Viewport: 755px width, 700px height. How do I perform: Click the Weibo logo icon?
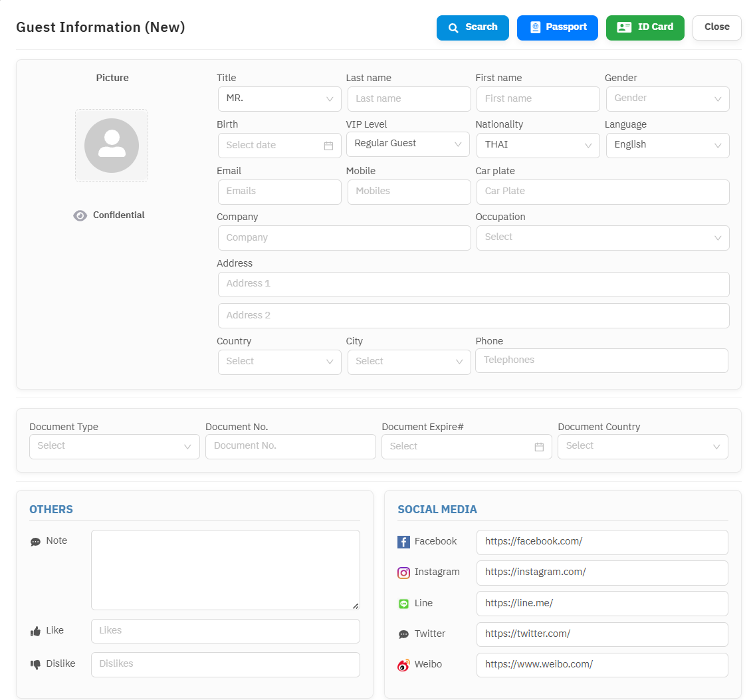pyautogui.click(x=403, y=665)
